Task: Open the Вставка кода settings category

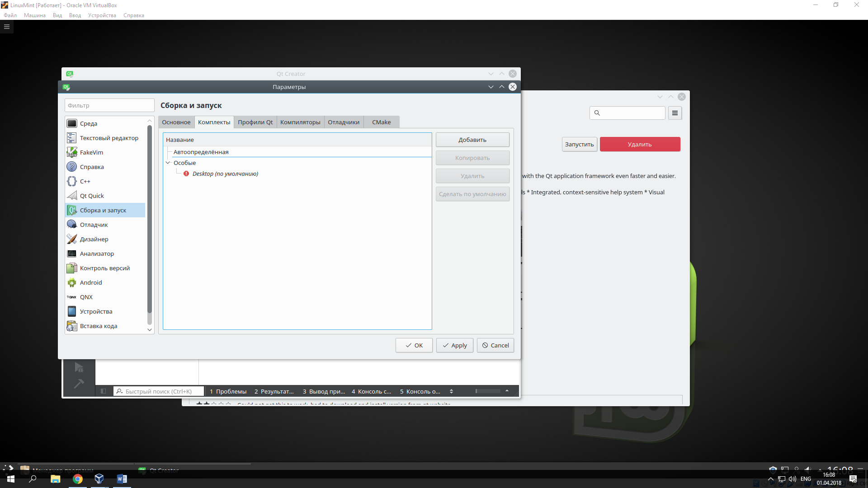Action: (105, 326)
